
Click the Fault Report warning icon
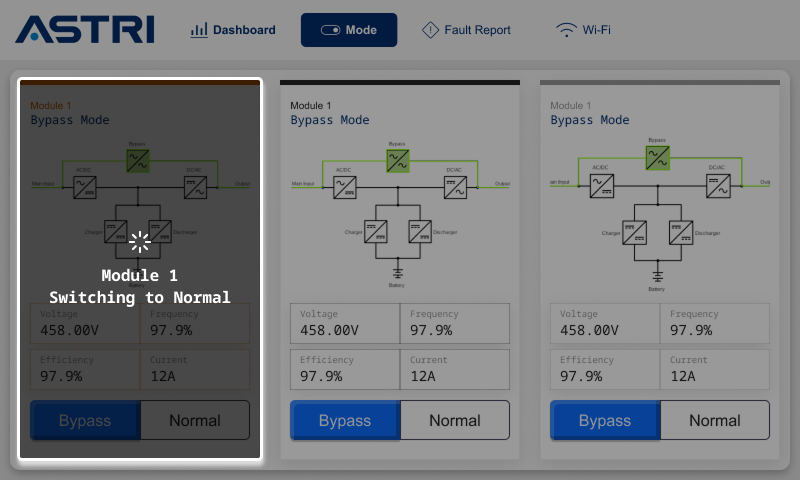click(x=430, y=30)
